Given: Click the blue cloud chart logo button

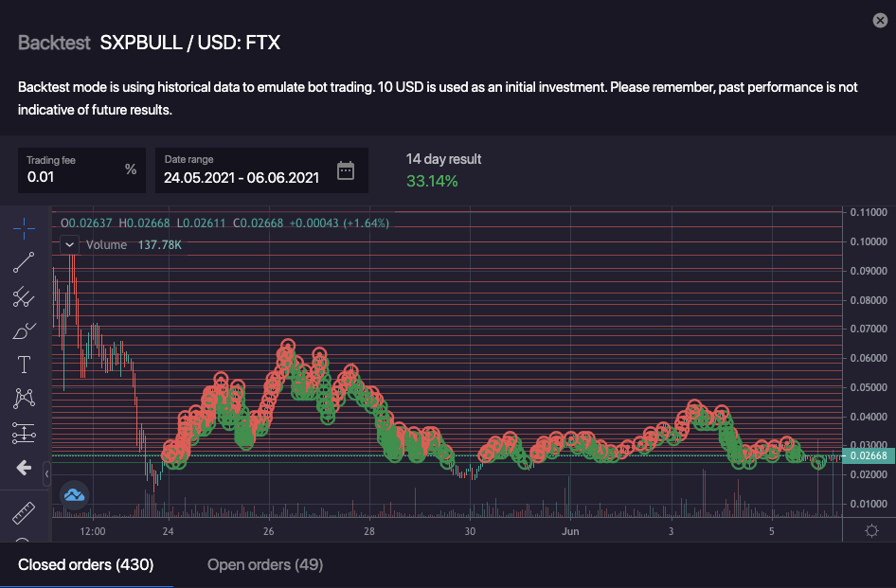Looking at the screenshot, I should 74,493.
